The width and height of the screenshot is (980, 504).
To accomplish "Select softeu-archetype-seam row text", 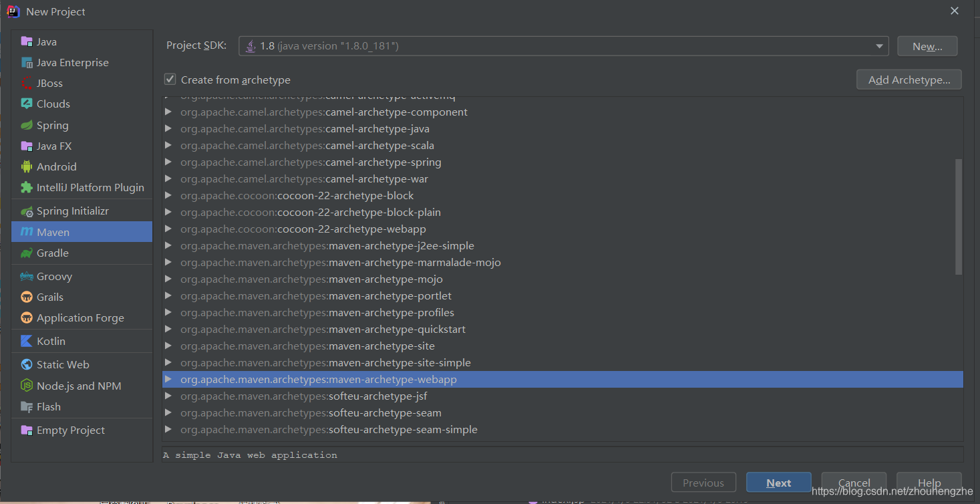I will 311,412.
